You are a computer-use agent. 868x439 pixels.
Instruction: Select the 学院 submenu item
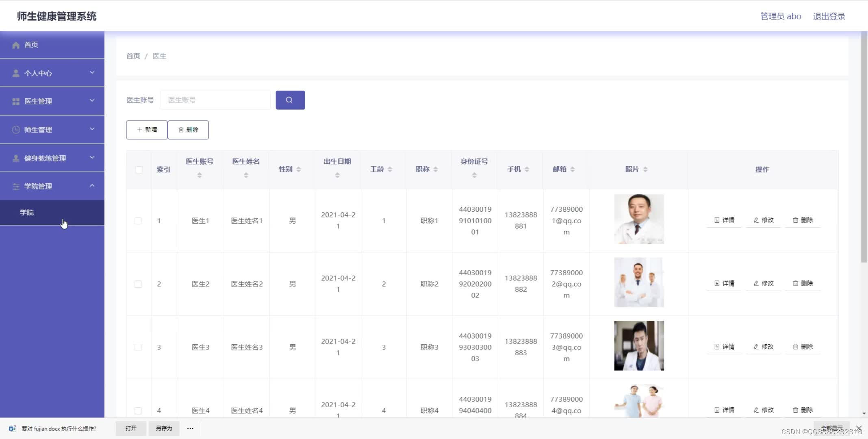[27, 212]
